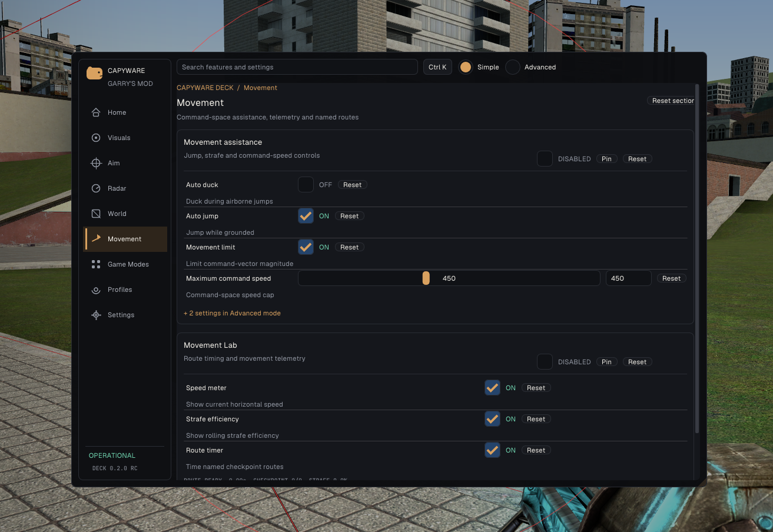Open the World section label
This screenshot has width=773, height=532.
[117, 214]
